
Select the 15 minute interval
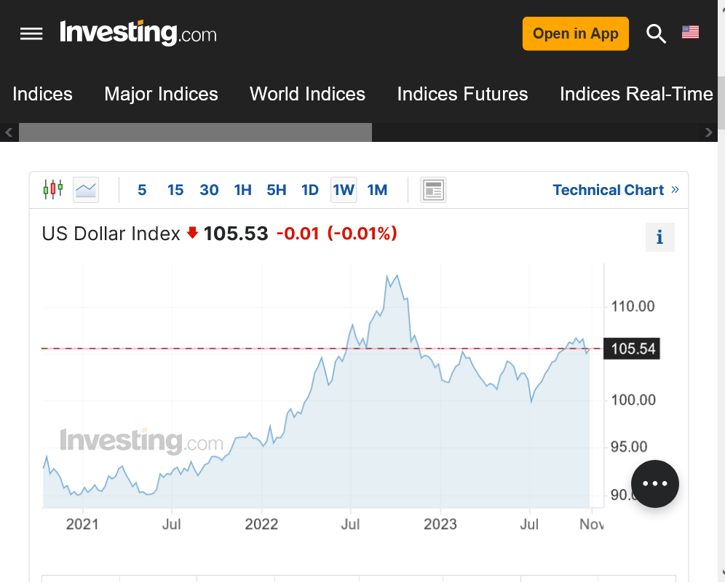(x=175, y=190)
